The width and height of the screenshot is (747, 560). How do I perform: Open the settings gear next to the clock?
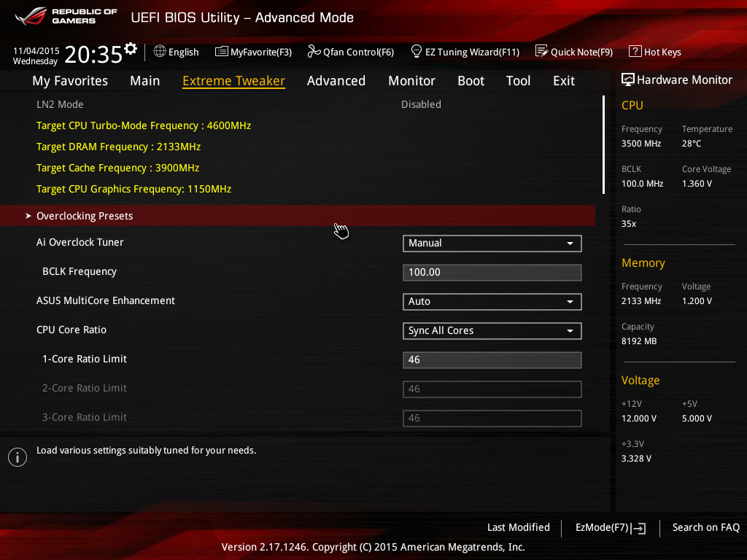[131, 49]
